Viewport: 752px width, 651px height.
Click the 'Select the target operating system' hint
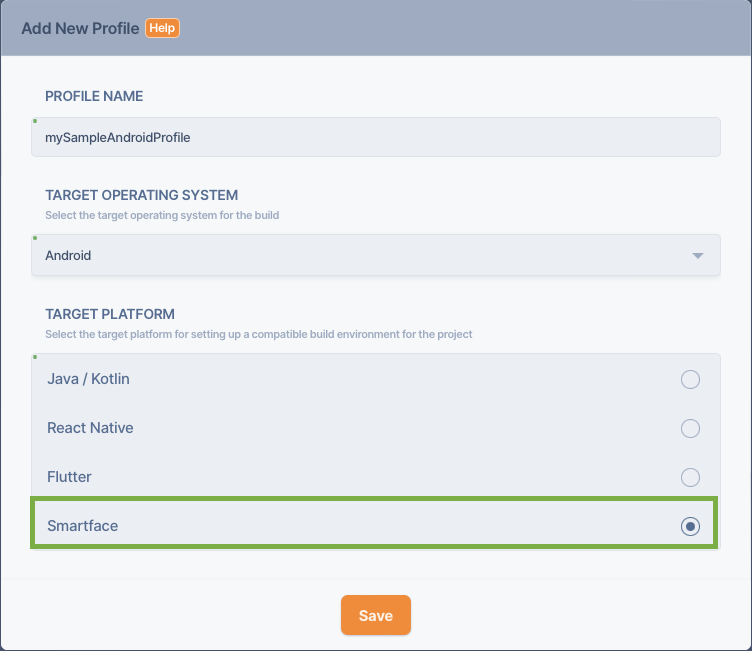[x=162, y=215]
